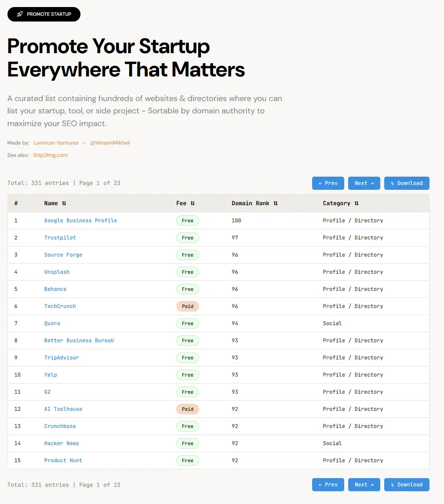Open the Lorenum Ventures link

[x=56, y=143]
